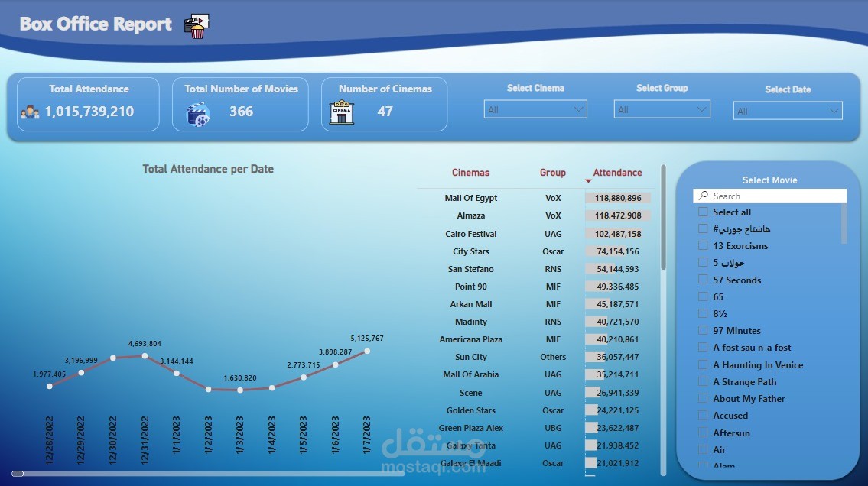
Task: Tick the A fost sau n-a fost checkbox
Action: coord(703,347)
